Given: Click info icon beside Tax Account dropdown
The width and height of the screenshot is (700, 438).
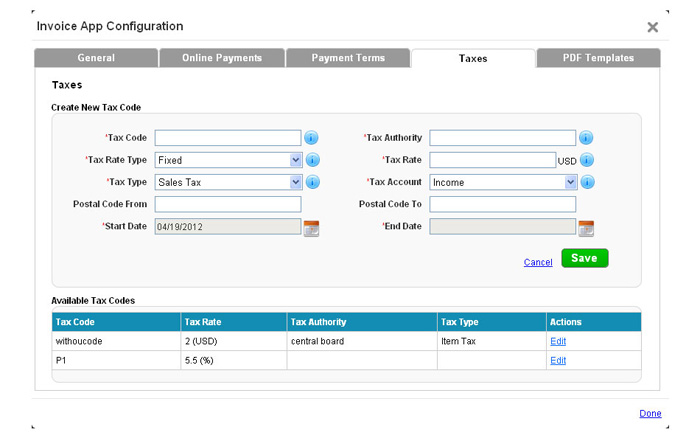Looking at the screenshot, I should [x=588, y=182].
